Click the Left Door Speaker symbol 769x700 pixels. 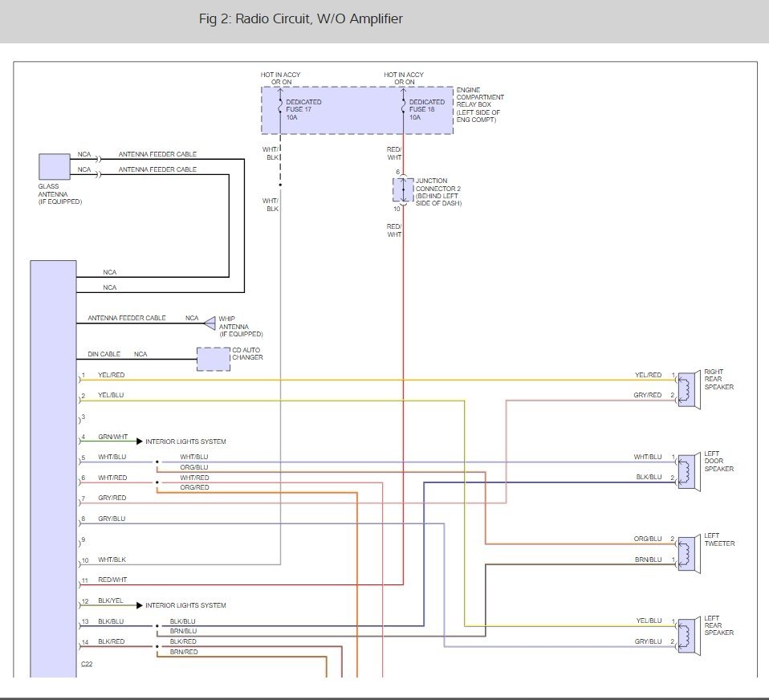pyautogui.click(x=688, y=471)
